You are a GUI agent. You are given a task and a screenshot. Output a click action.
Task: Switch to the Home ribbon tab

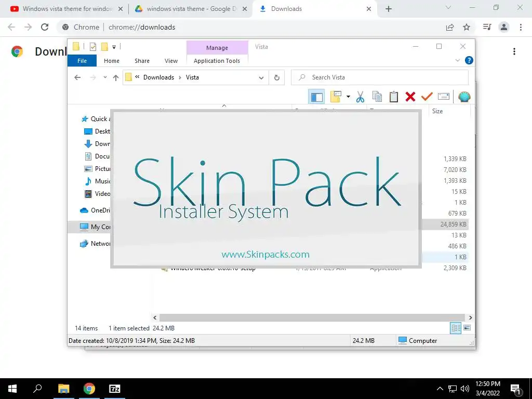pos(112,61)
